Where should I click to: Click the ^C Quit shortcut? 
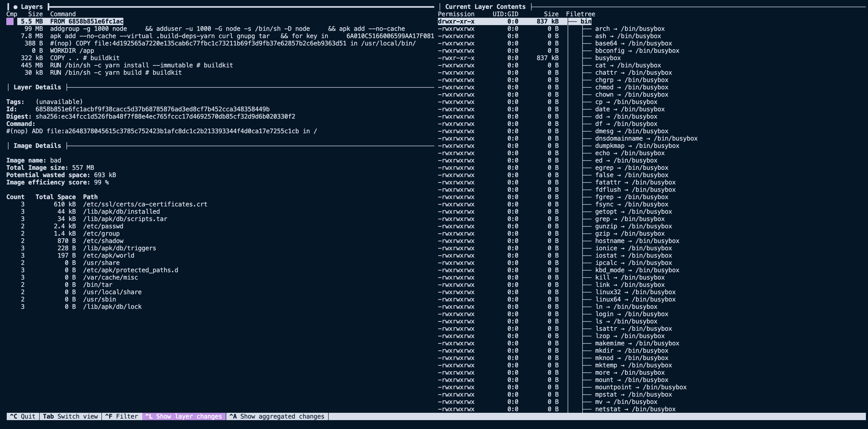[x=22, y=416]
